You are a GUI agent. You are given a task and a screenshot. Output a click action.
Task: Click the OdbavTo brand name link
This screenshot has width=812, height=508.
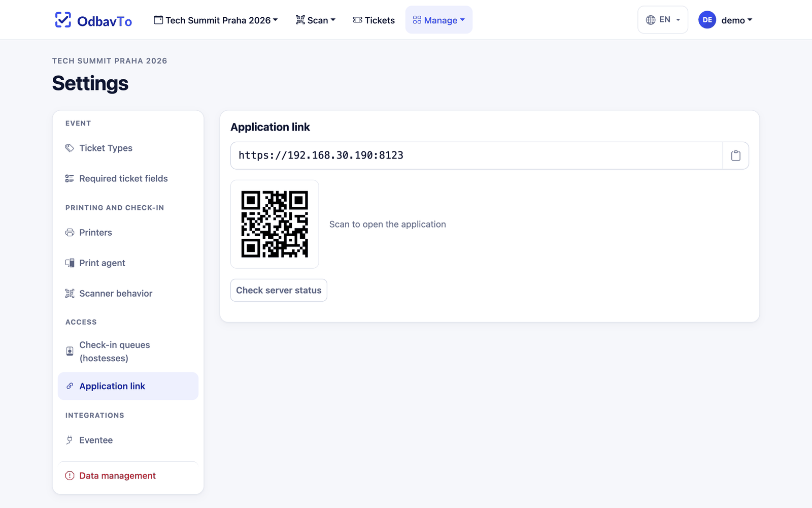[105, 21]
